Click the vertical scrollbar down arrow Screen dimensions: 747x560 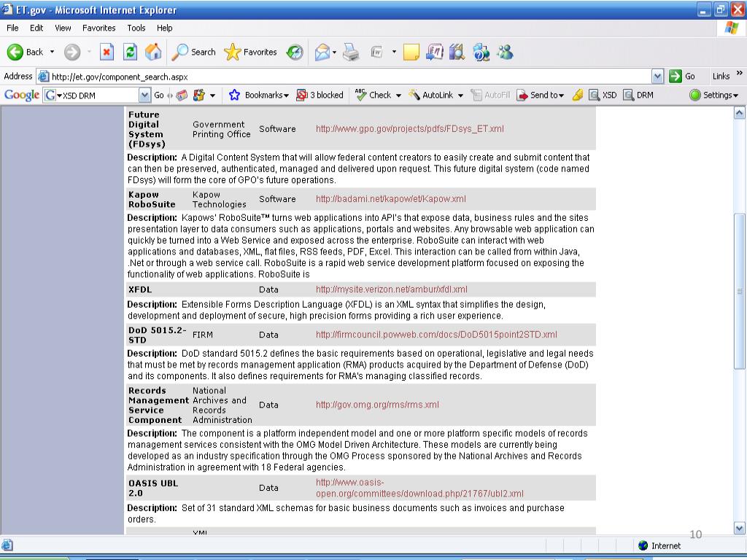(x=740, y=528)
